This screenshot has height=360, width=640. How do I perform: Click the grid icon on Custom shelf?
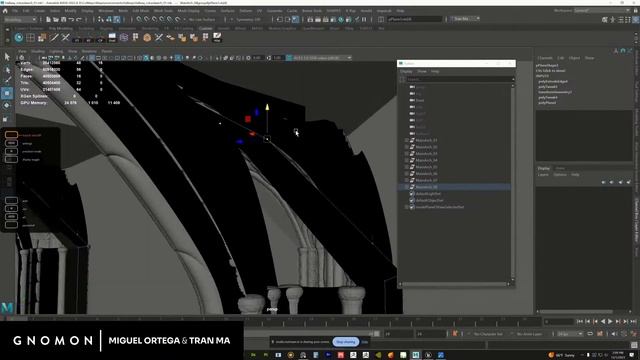[x=30, y=38]
